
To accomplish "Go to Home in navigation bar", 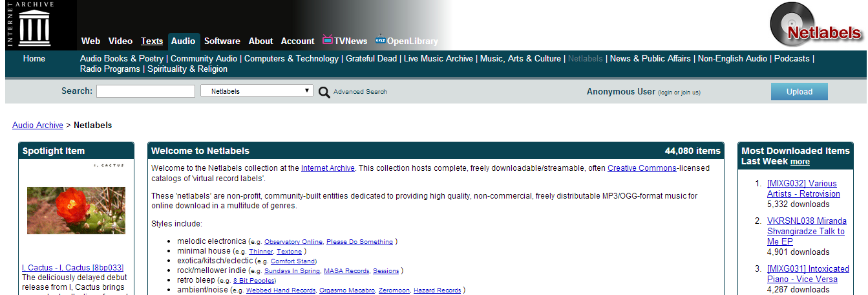I will (x=34, y=58).
